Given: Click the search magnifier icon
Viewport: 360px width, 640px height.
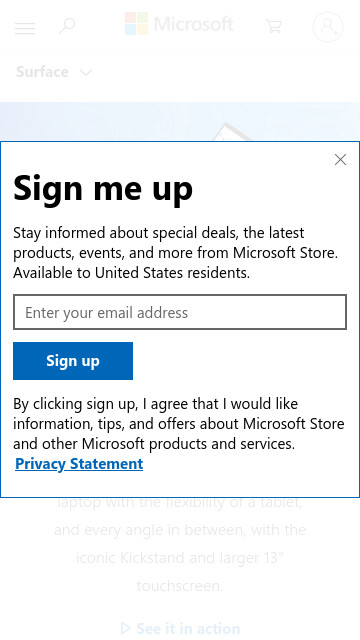Looking at the screenshot, I should pos(67,26).
